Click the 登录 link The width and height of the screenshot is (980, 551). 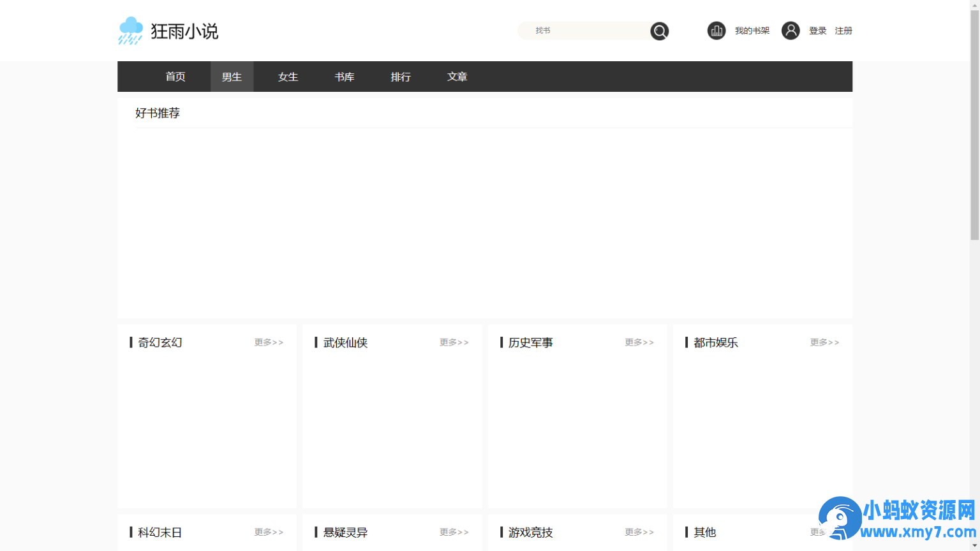click(818, 31)
